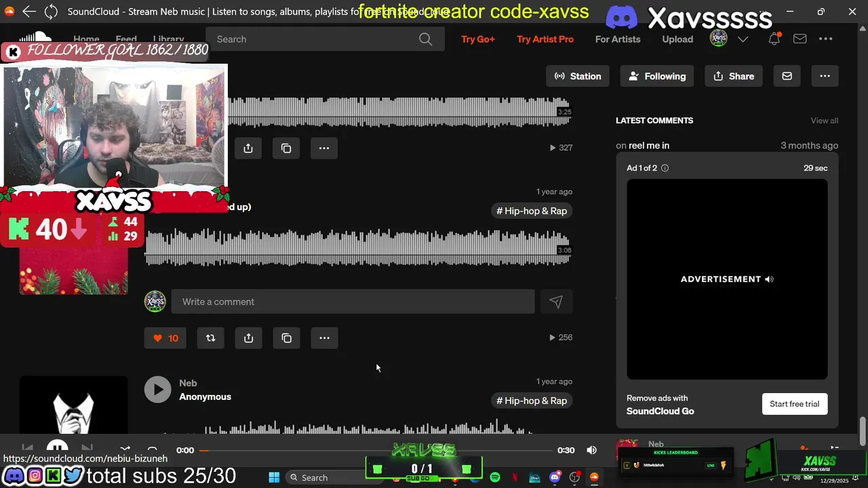This screenshot has width=868, height=488.
Task: Click Start free trial
Action: pyautogui.click(x=794, y=404)
